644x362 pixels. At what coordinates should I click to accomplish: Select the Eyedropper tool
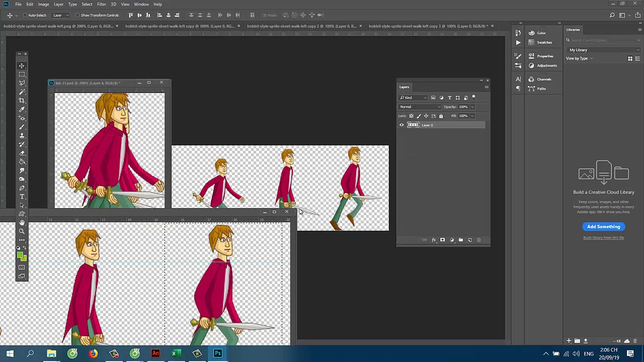pos(22,109)
